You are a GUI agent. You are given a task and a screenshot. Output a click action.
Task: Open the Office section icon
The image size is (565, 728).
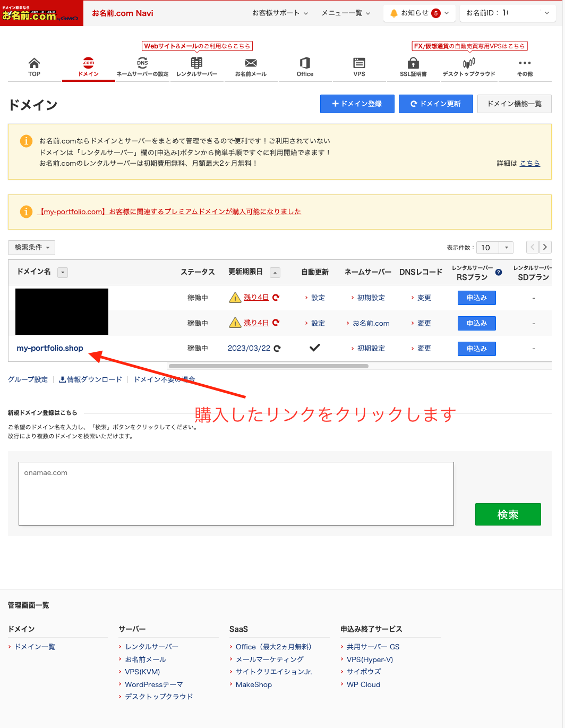[x=304, y=62]
